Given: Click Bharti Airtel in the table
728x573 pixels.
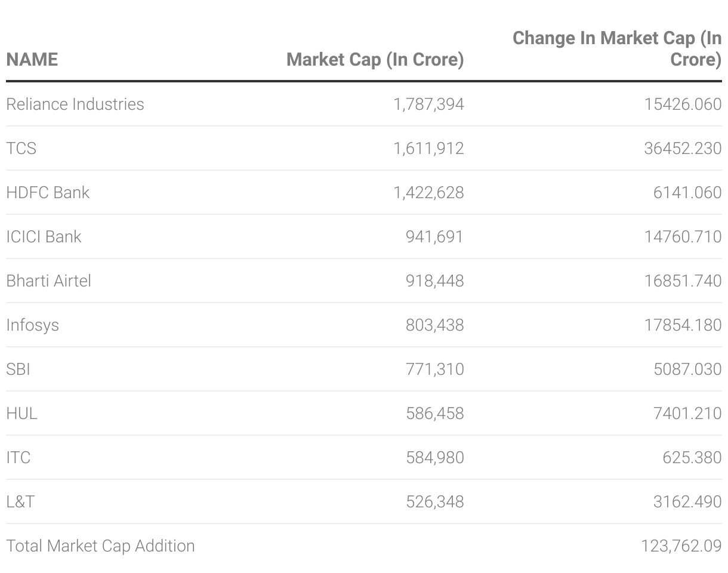Looking at the screenshot, I should [49, 281].
